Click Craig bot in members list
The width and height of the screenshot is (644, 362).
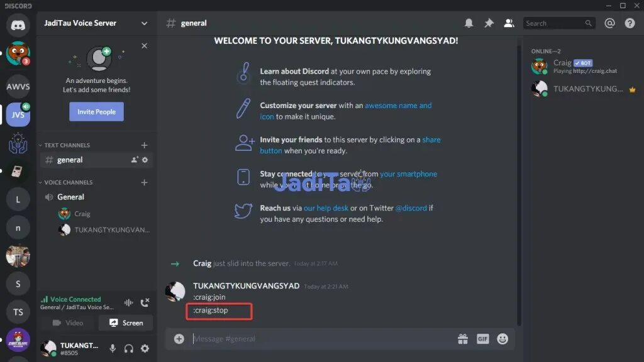[584, 66]
